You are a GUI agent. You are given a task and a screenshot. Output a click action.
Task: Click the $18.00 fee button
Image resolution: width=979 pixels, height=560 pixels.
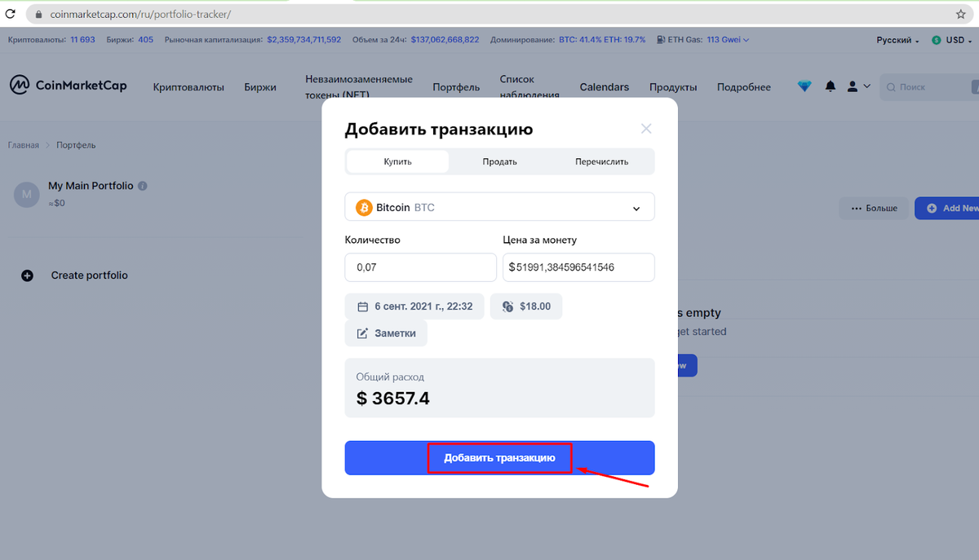(x=526, y=306)
